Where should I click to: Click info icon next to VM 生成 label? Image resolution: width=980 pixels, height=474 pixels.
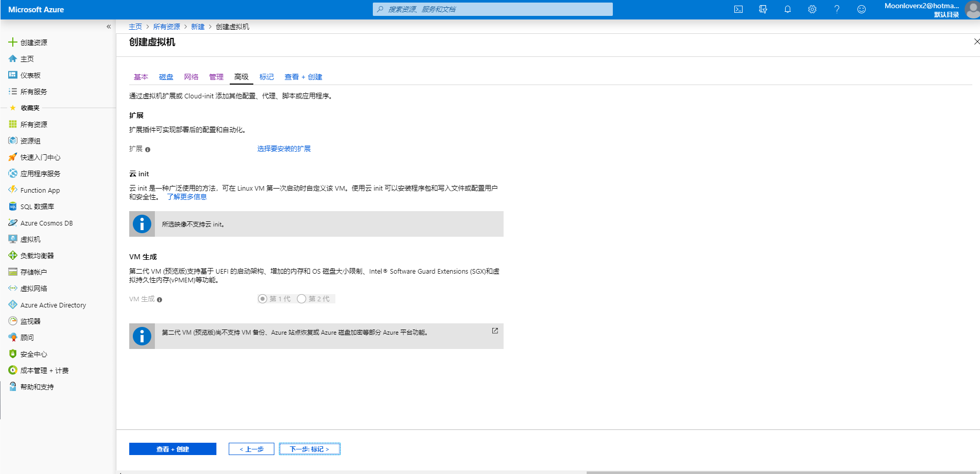point(159,300)
